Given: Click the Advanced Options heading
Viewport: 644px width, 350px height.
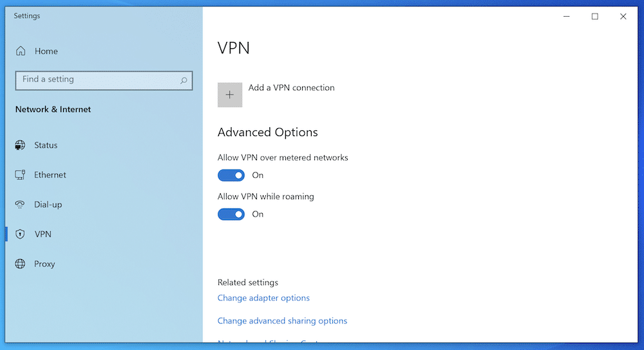Looking at the screenshot, I should click(268, 132).
